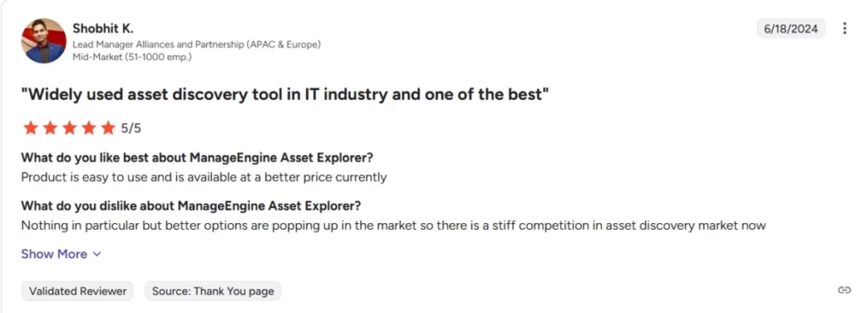This screenshot has width=868, height=313.
Task: Click the fourth rating star
Action: (x=88, y=128)
